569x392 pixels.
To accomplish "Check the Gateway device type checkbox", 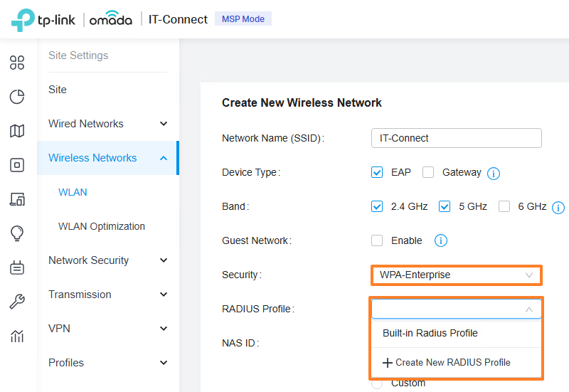I will [x=428, y=172].
